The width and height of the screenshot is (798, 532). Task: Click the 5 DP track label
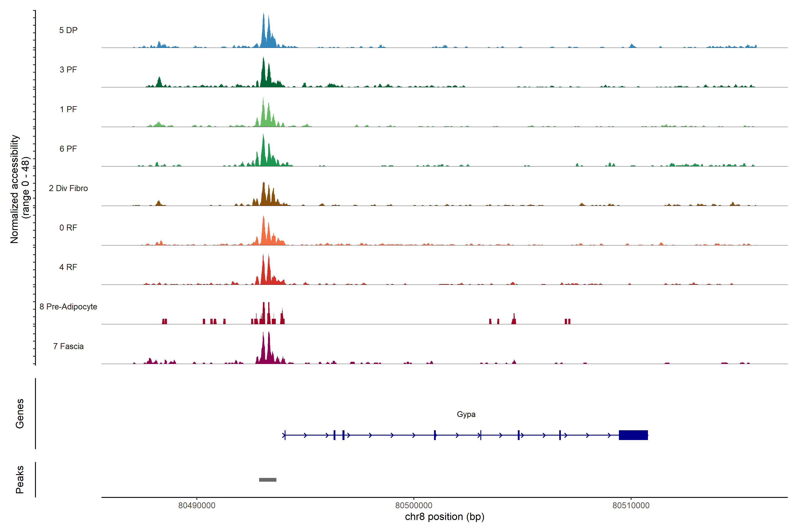click(x=68, y=30)
